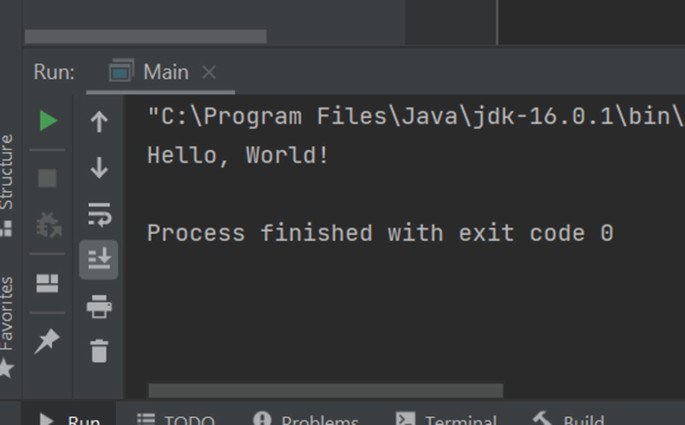
Task: Open the Build tool window
Action: tap(568, 418)
